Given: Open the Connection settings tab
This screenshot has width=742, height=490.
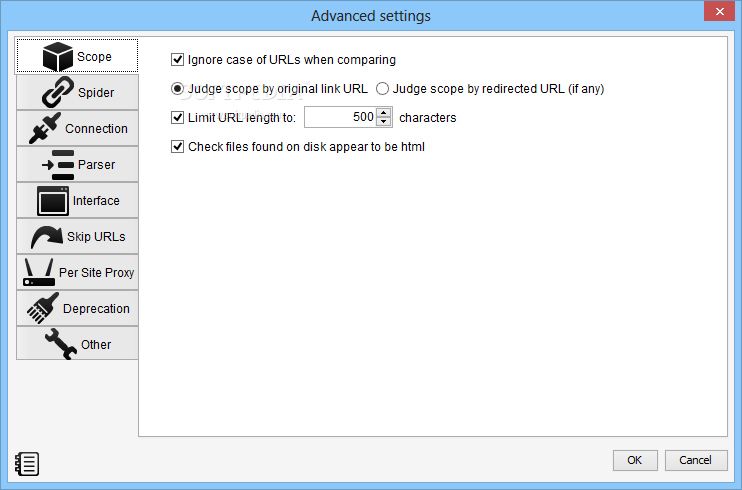Looking at the screenshot, I should (77, 128).
